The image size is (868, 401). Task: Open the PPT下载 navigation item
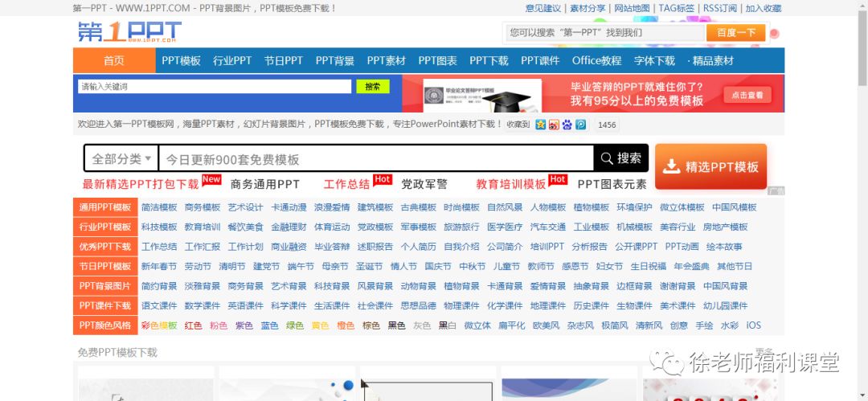tap(489, 61)
